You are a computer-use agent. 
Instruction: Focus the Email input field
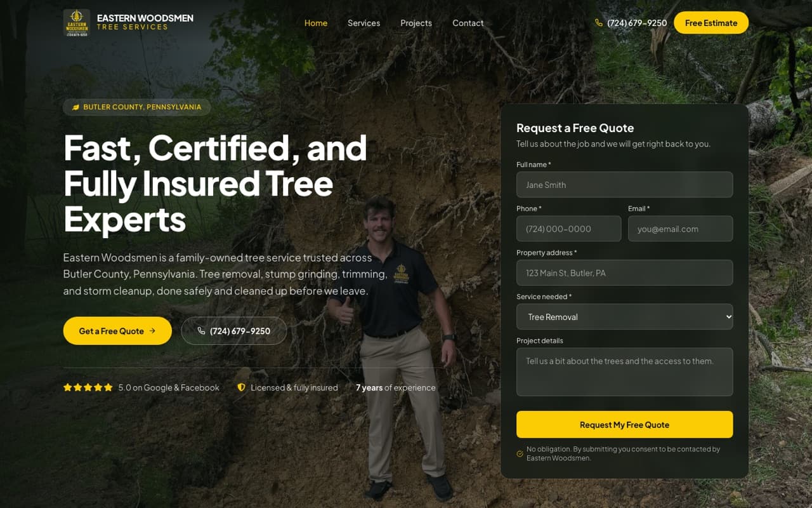(x=681, y=229)
